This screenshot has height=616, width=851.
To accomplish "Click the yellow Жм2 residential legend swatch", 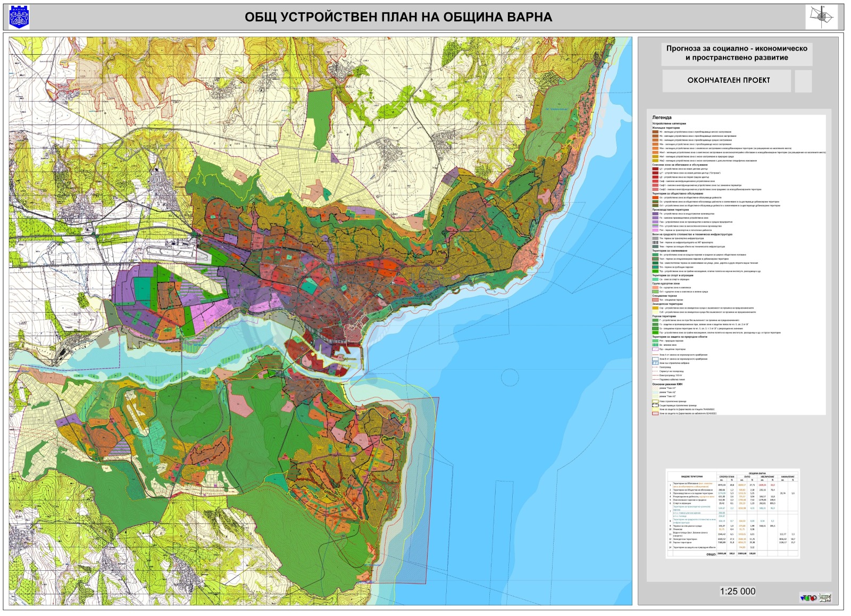I will pyautogui.click(x=655, y=161).
